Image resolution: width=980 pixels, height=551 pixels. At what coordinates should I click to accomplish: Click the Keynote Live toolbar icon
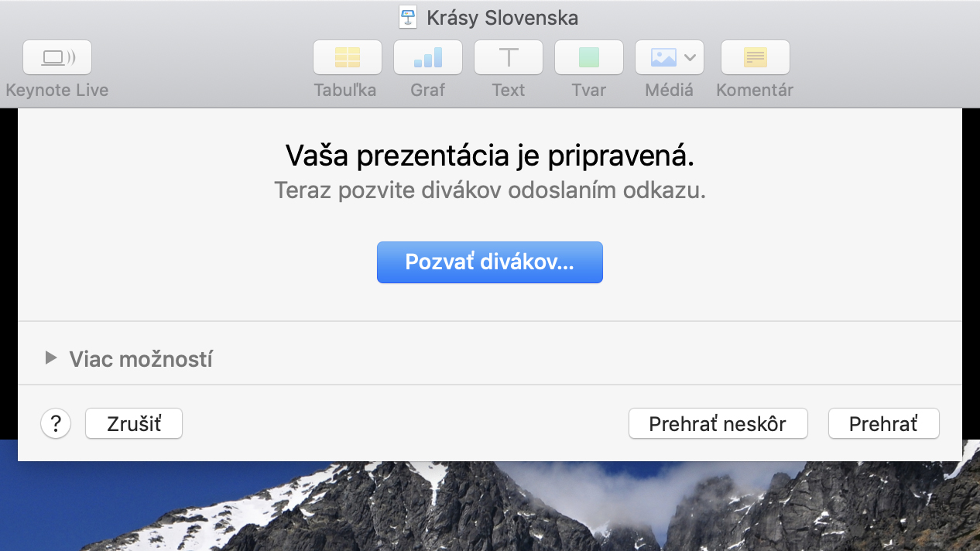[x=57, y=57]
